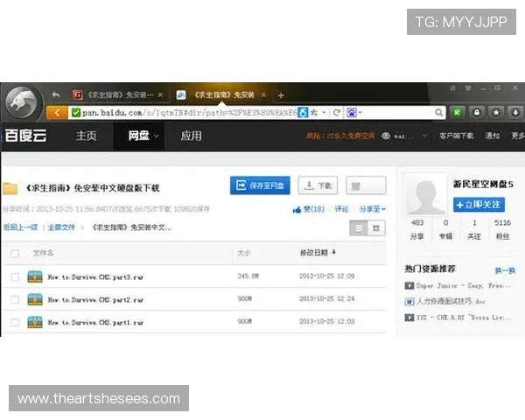Open the How.to.Survive.CHS.part1.rar file name
This screenshot has height=420, width=525.
pos(95,323)
